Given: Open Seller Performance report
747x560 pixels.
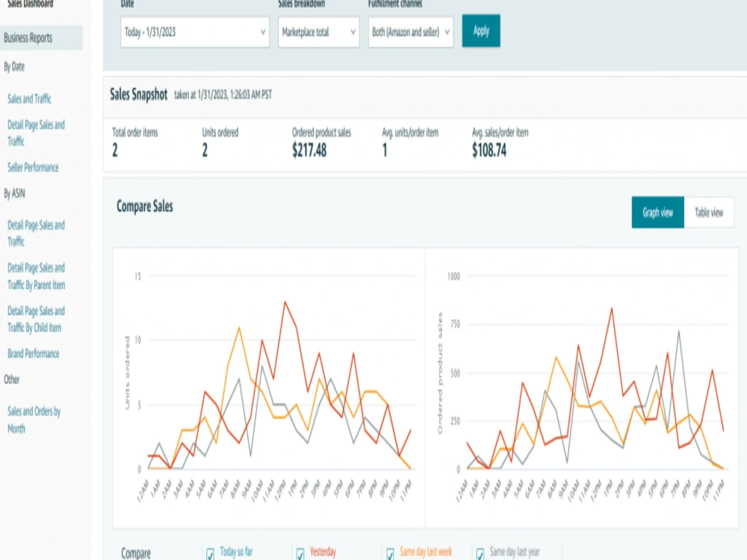Looking at the screenshot, I should (33, 167).
